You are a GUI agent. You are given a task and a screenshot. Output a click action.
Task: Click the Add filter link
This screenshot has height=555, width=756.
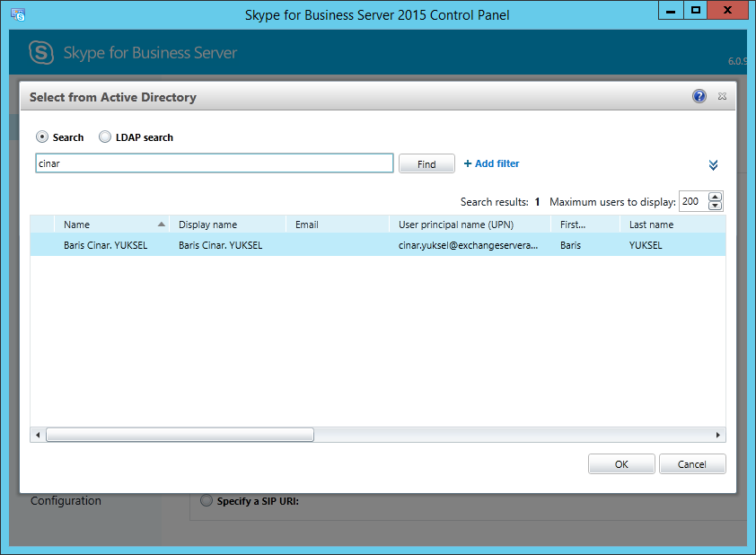click(491, 163)
